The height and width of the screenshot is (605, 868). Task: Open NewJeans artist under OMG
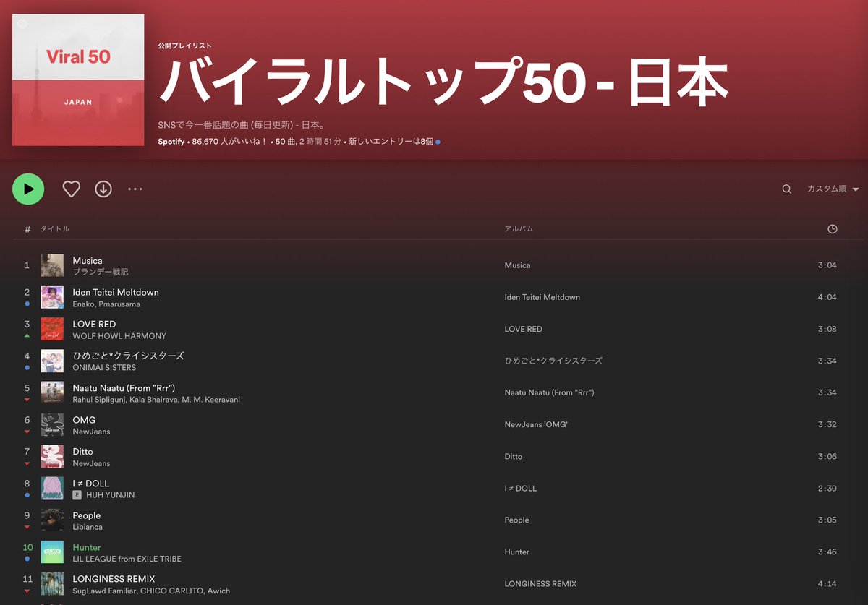[x=91, y=432]
